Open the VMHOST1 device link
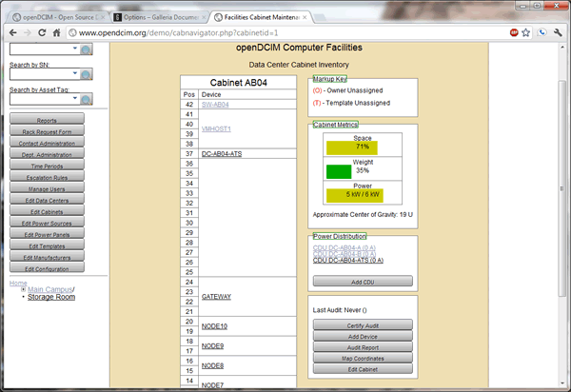Screen dimensions: 571x392 point(217,127)
